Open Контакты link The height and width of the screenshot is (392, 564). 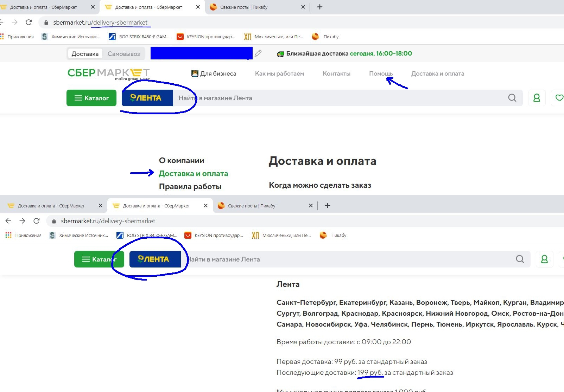tap(336, 73)
